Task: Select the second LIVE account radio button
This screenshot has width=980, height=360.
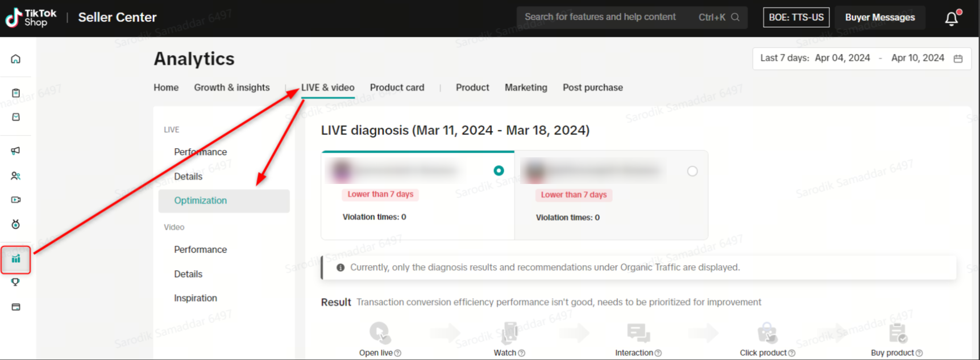Action: [692, 171]
